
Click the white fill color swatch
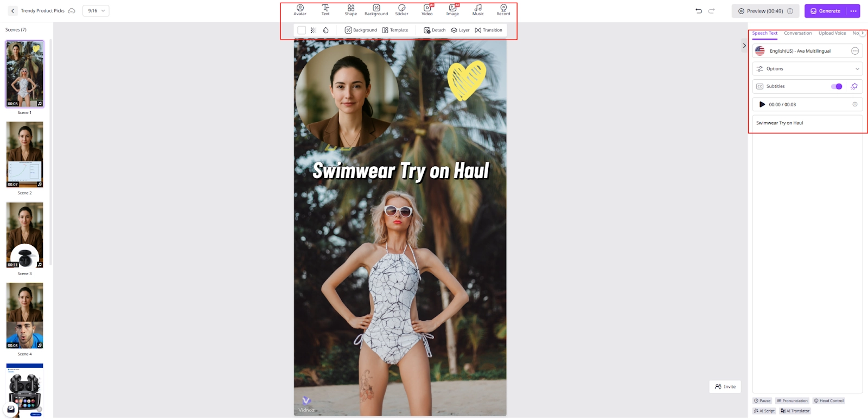pyautogui.click(x=302, y=30)
